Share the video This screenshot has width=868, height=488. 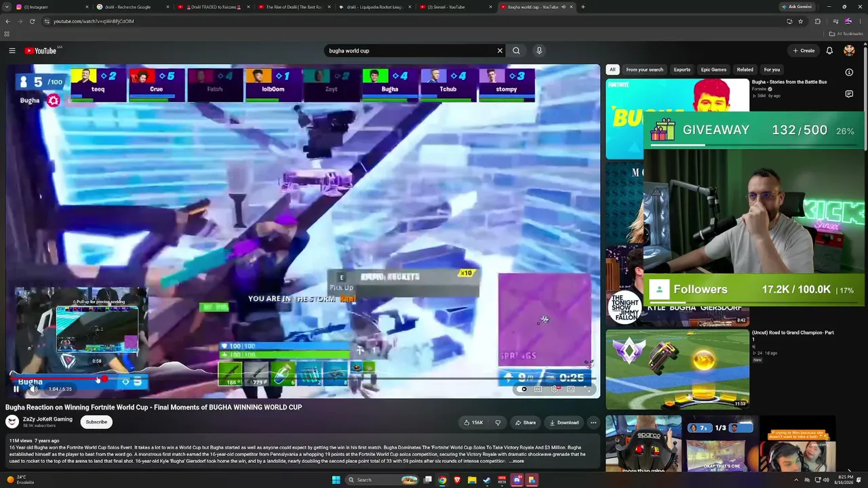(x=526, y=422)
